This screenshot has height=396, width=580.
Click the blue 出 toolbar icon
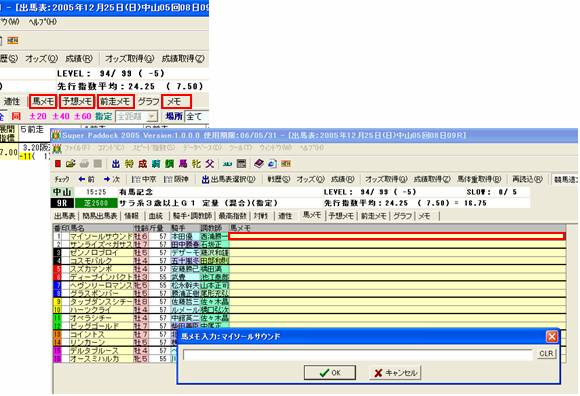(x=116, y=163)
